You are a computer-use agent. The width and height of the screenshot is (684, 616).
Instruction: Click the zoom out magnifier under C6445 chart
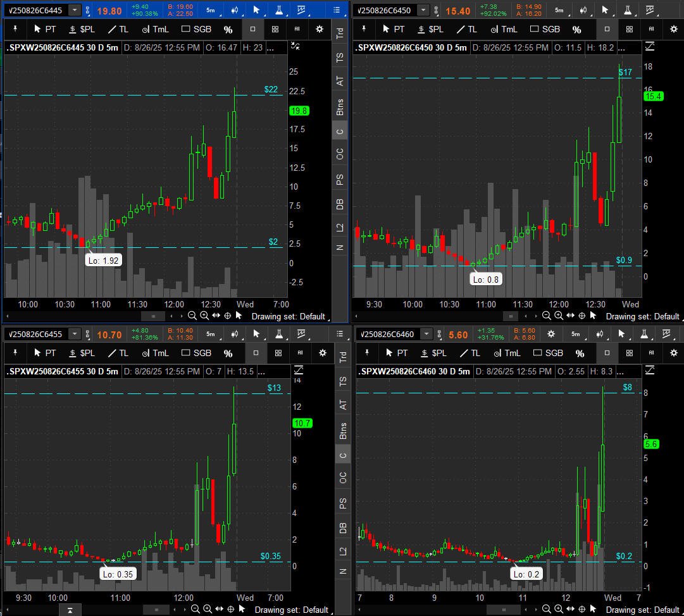pos(192,316)
